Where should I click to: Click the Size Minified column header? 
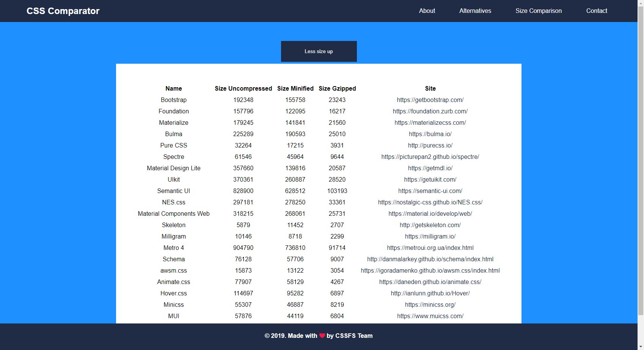click(295, 88)
